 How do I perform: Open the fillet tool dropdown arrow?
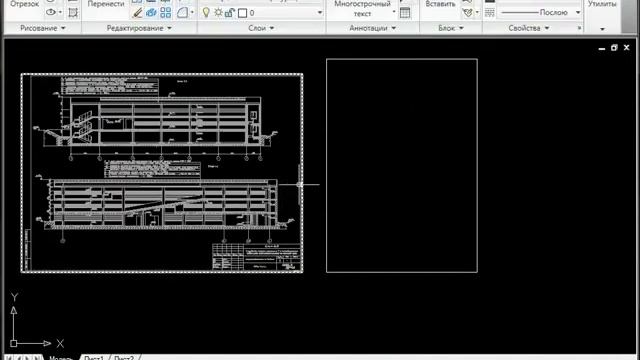coord(192,13)
